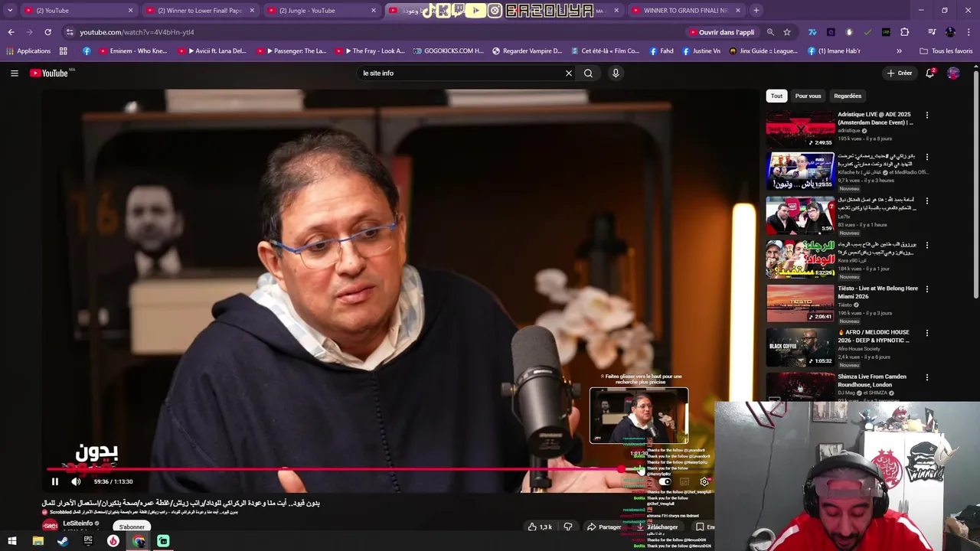
Task: Clear the search query with the X
Action: 569,73
